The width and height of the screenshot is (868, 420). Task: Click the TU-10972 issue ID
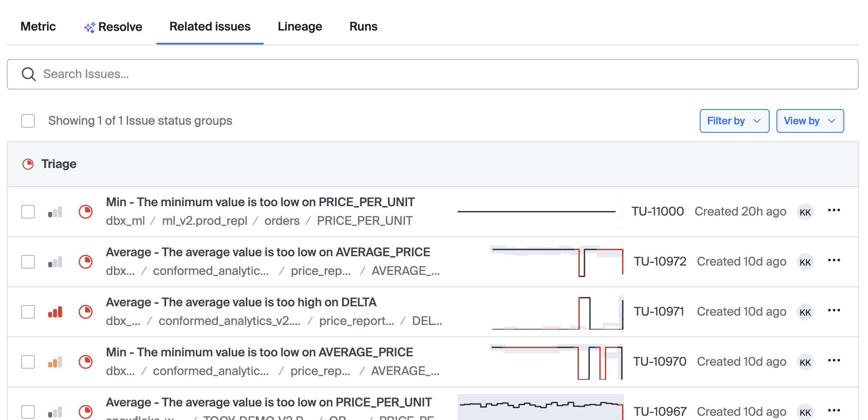660,262
